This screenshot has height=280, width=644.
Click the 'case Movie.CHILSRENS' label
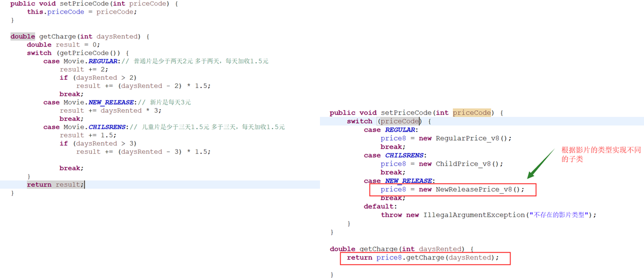(x=84, y=127)
